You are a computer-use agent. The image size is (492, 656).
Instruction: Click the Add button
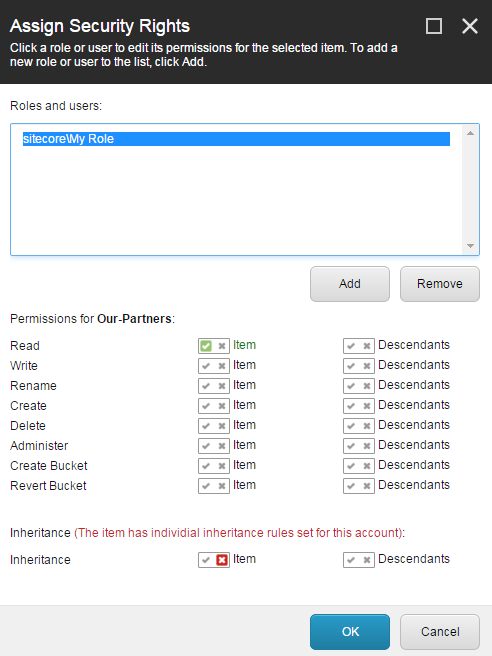pos(350,284)
